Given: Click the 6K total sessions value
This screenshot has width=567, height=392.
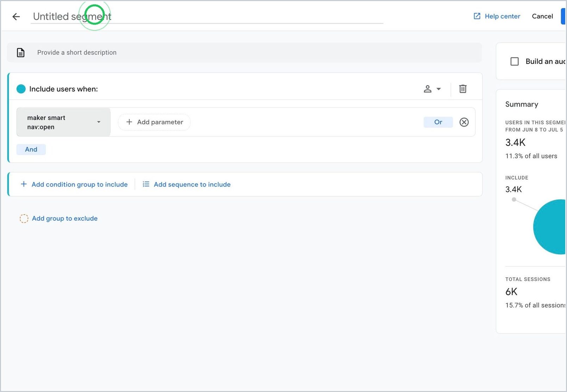Looking at the screenshot, I should (511, 292).
